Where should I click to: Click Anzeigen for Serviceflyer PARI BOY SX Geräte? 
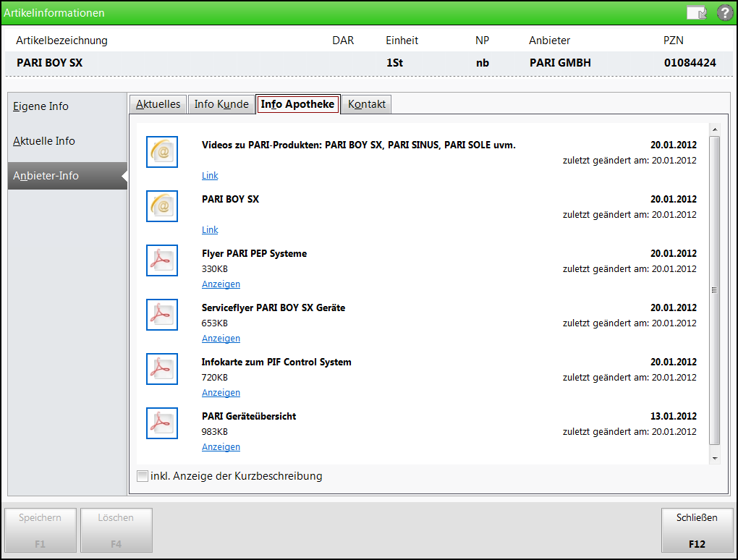[221, 339]
